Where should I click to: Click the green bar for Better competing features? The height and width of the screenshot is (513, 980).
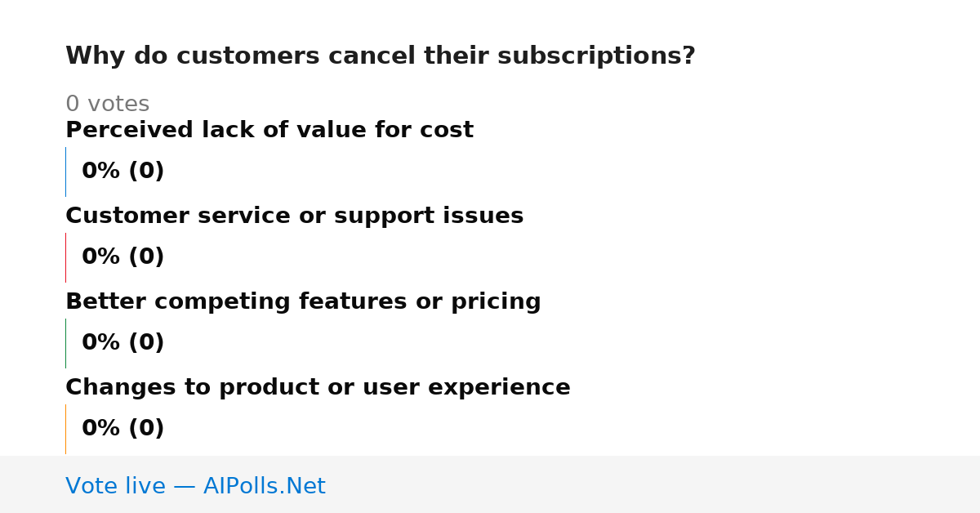pos(65,343)
